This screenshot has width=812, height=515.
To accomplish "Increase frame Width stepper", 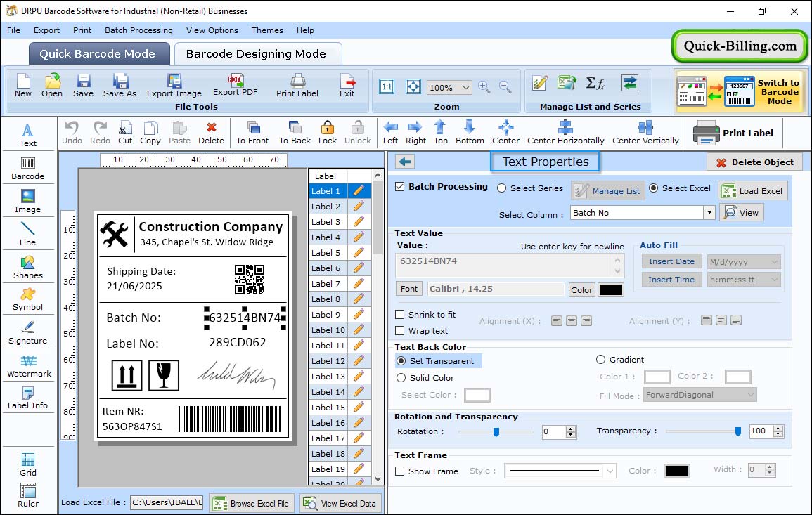I will click(770, 467).
